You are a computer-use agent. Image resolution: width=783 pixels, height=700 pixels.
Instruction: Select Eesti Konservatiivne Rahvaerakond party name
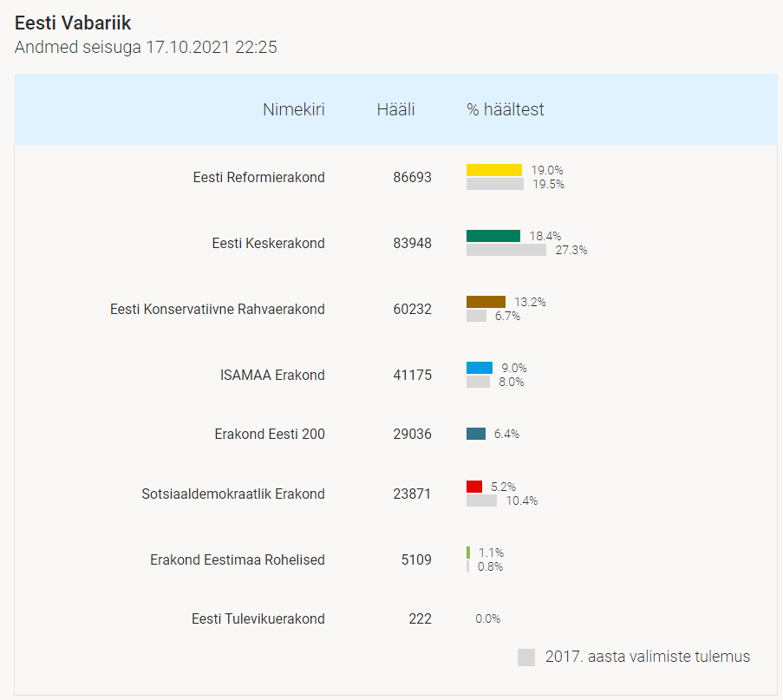point(218,310)
